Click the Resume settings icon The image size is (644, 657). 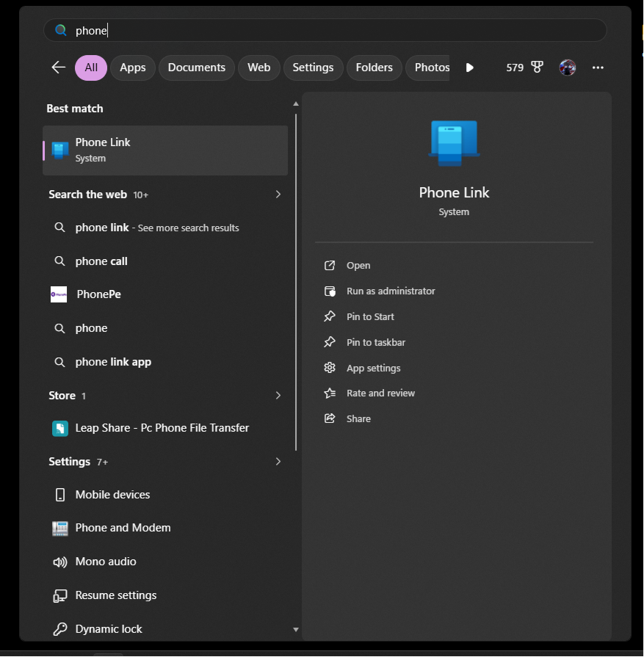click(60, 596)
